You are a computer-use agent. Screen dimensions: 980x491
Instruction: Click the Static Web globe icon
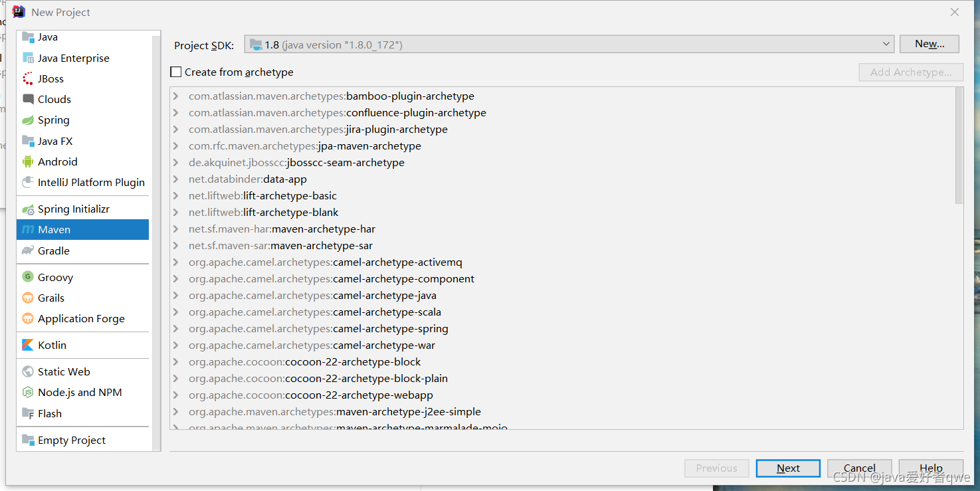pos(28,371)
